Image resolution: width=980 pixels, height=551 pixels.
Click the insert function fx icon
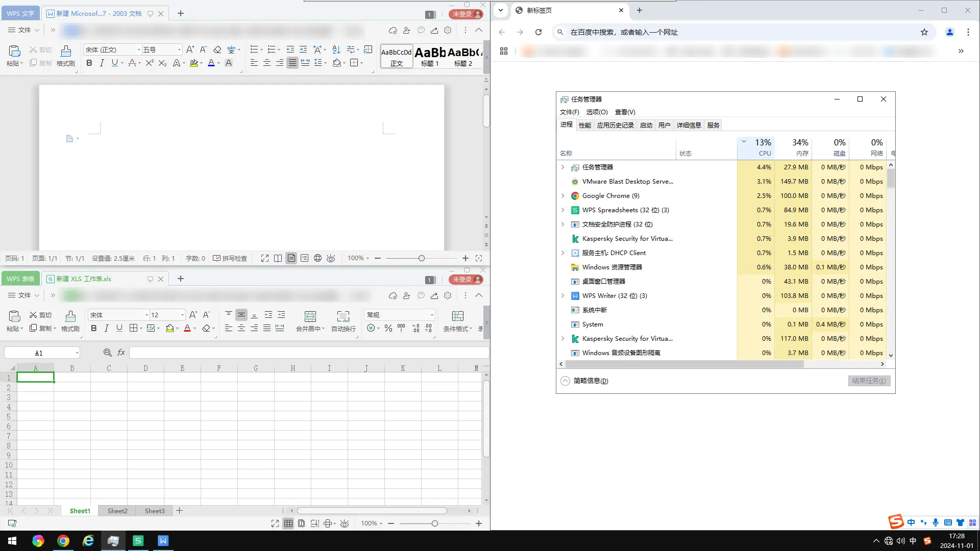point(121,353)
